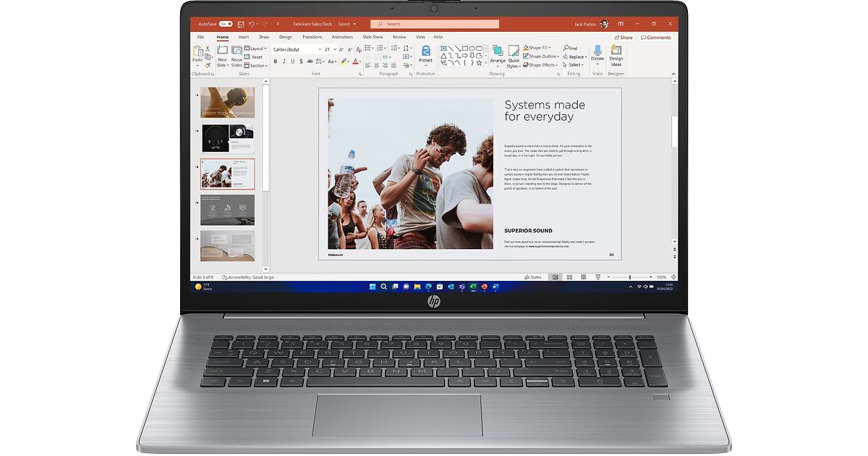Expand the Select dropdown
This screenshot has height=456, width=868.
[x=574, y=65]
